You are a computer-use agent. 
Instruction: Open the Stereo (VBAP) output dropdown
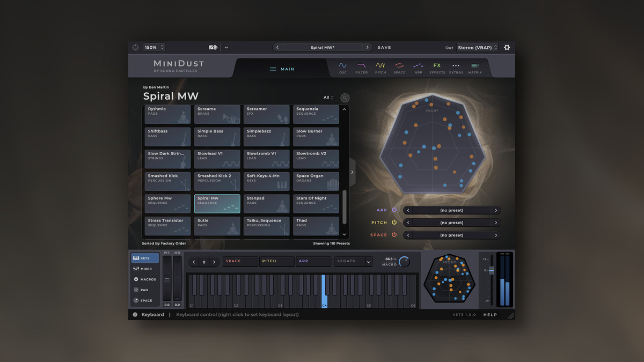click(477, 48)
